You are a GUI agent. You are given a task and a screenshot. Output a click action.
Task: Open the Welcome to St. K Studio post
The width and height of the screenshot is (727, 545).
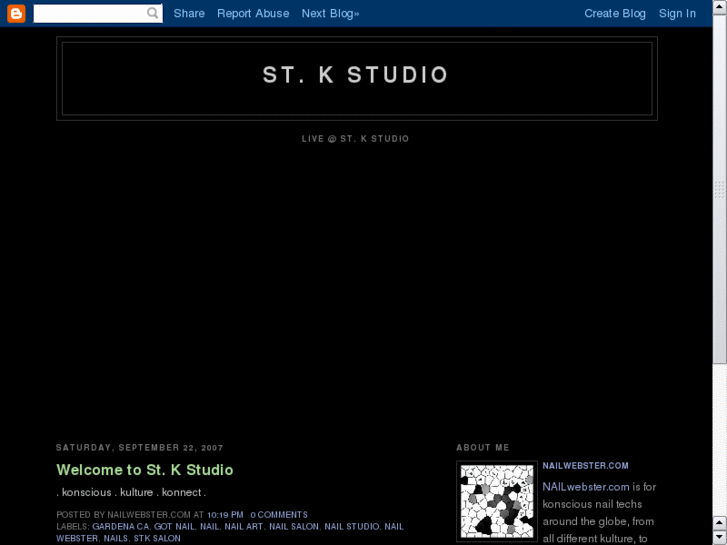click(145, 470)
